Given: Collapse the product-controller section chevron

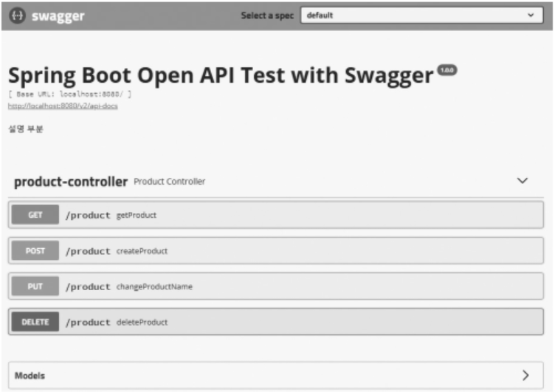Looking at the screenshot, I should point(522,181).
